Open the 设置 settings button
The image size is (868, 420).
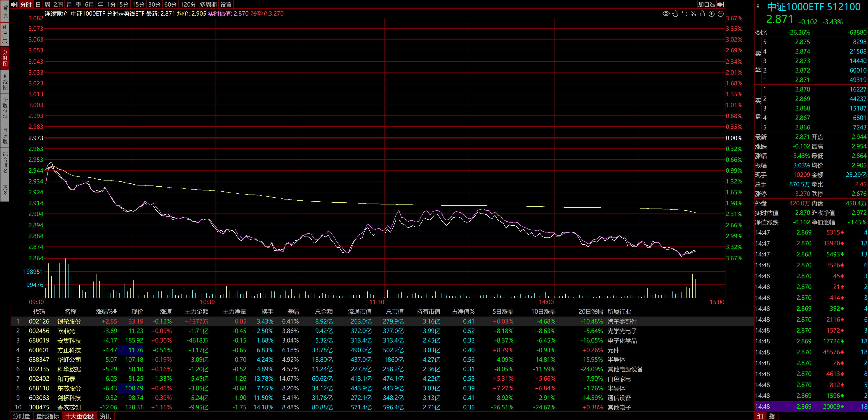coord(226,4)
